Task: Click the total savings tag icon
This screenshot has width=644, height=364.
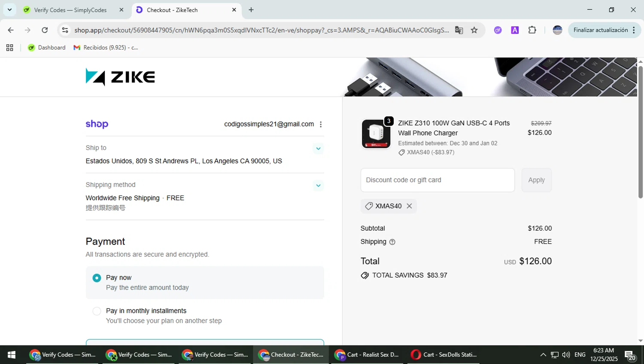Action: (365, 275)
